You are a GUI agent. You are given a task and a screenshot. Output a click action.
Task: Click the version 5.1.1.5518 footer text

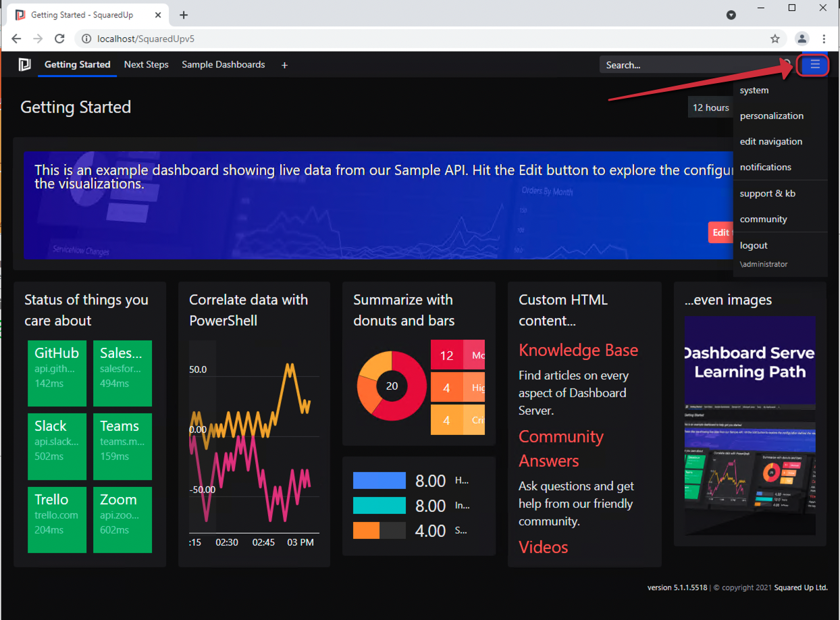point(677,588)
